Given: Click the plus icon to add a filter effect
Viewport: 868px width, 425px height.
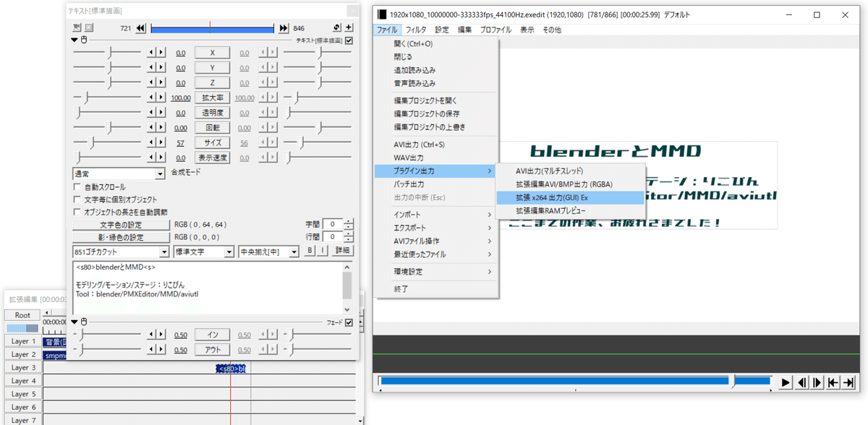Looking at the screenshot, I should [349, 27].
